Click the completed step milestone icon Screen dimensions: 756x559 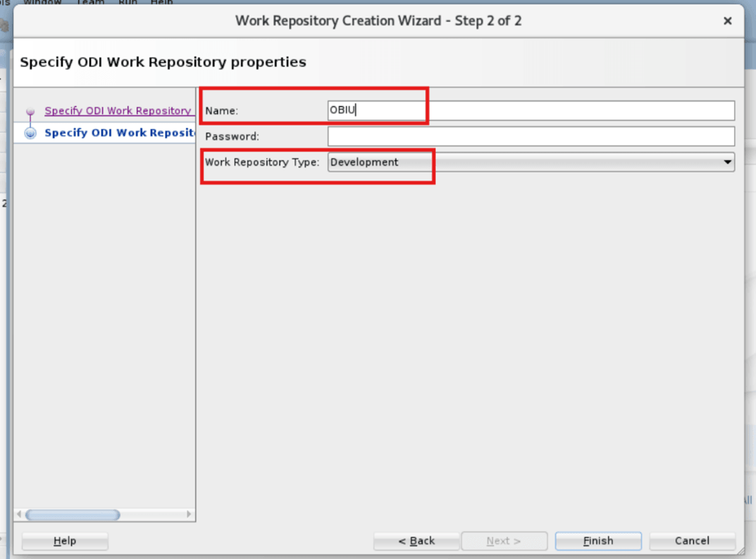tap(30, 111)
